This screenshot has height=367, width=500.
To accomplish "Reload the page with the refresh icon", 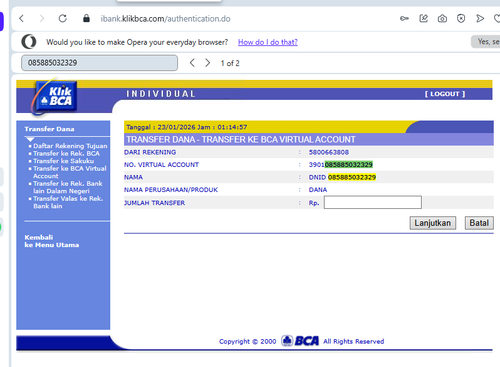I will (x=63, y=18).
